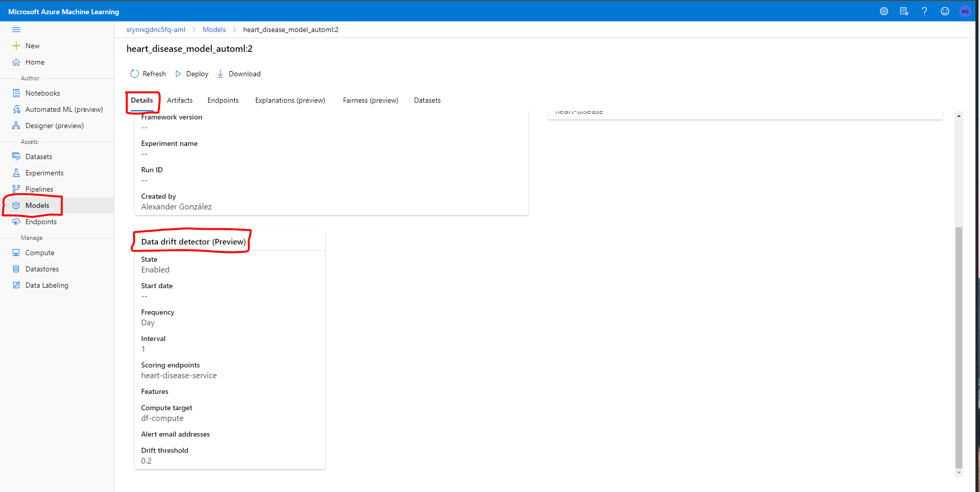Click the df-compute compute target value
Image resolution: width=980 pixels, height=492 pixels.
(x=162, y=418)
